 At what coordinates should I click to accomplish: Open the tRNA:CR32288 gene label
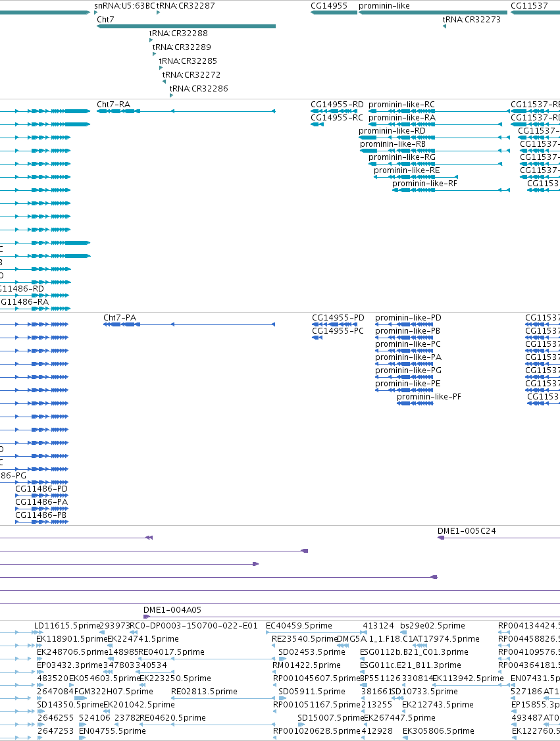coord(178,34)
